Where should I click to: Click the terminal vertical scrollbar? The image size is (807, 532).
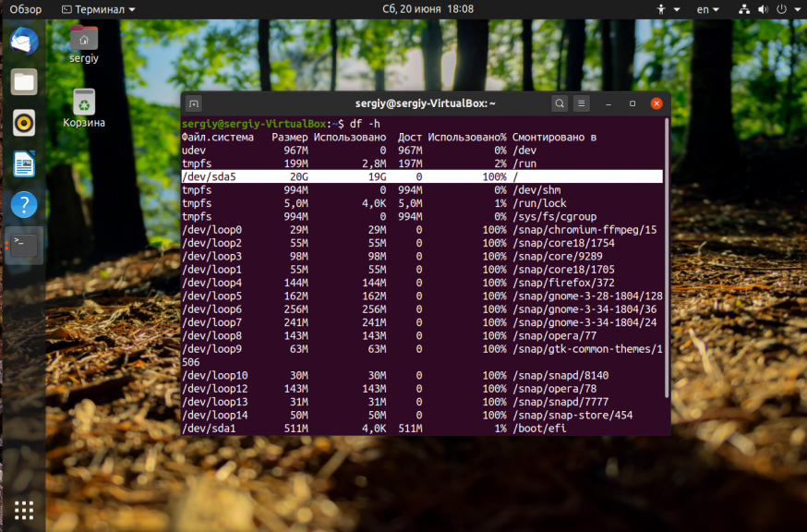click(667, 259)
